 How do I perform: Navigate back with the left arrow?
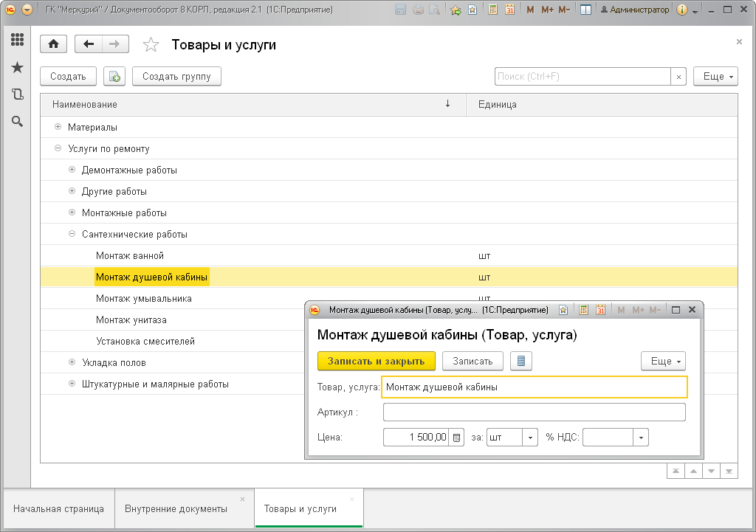pyautogui.click(x=89, y=44)
